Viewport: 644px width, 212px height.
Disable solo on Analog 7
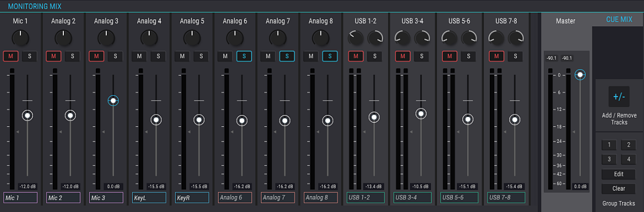coord(287,56)
